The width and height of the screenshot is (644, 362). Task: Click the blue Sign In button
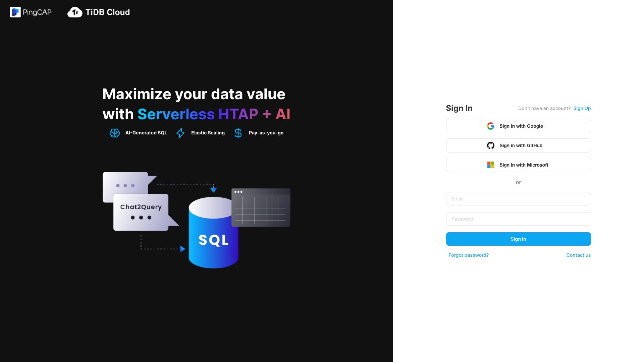(518, 239)
